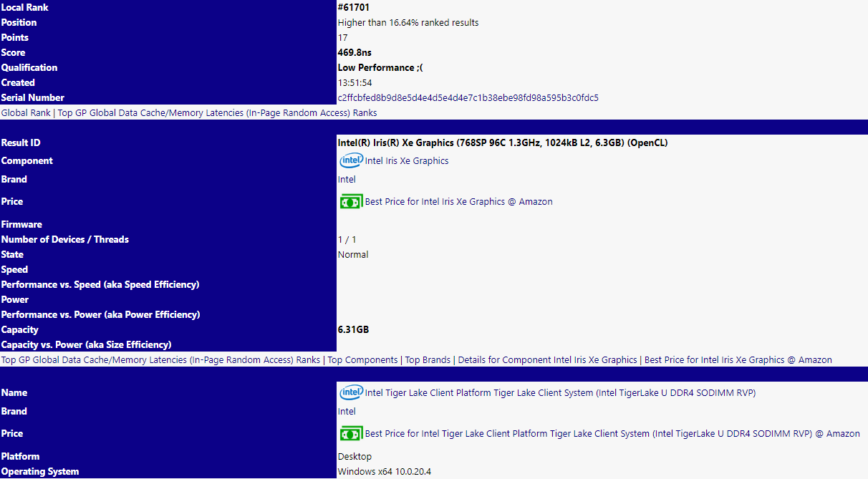The image size is (868, 479).
Task: Click Intel logo beside Intel Iris Xe Graphics
Action: coord(351,160)
